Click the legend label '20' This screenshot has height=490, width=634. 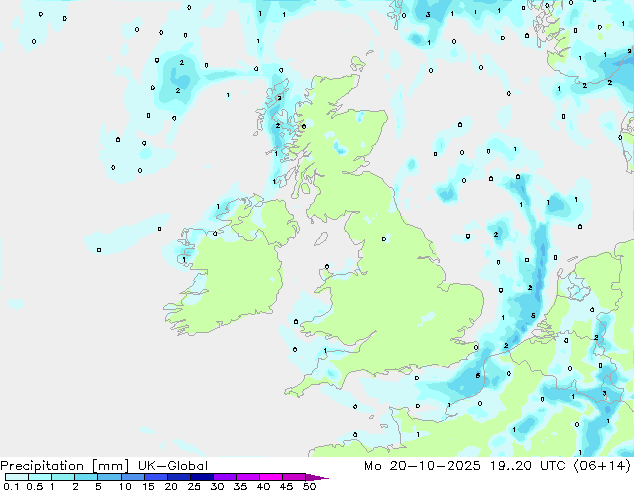tap(171, 486)
